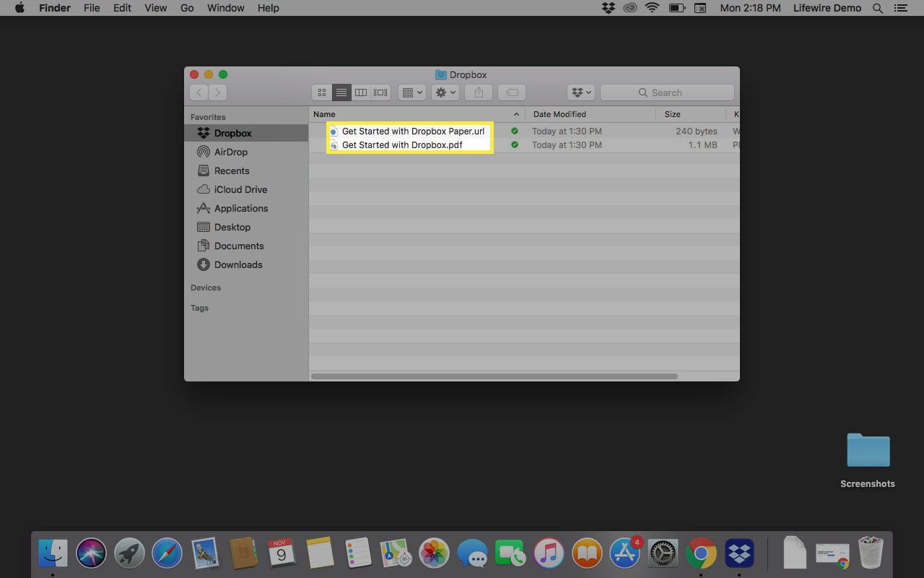Open Maps from the Dock
This screenshot has width=924, height=578.
396,553
